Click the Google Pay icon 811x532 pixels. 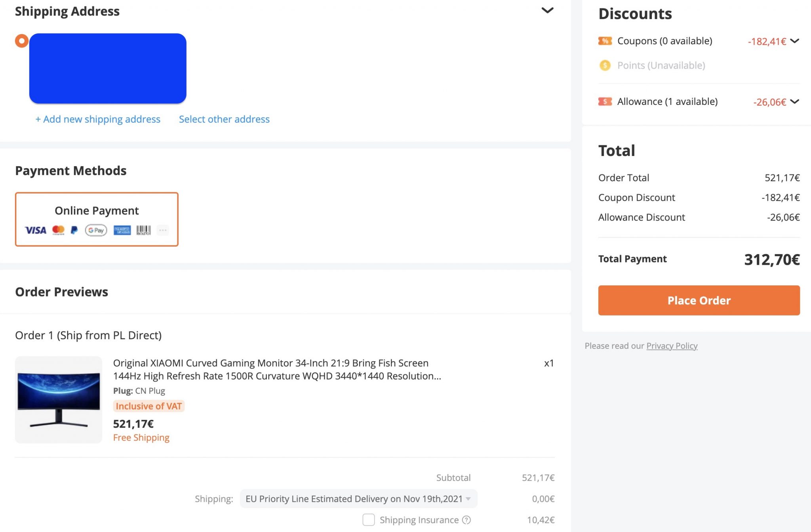click(96, 230)
